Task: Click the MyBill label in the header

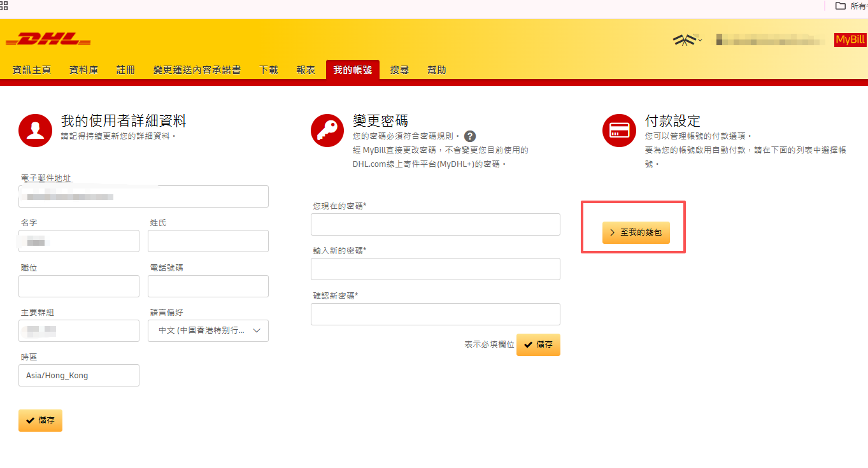Action: 850,39
